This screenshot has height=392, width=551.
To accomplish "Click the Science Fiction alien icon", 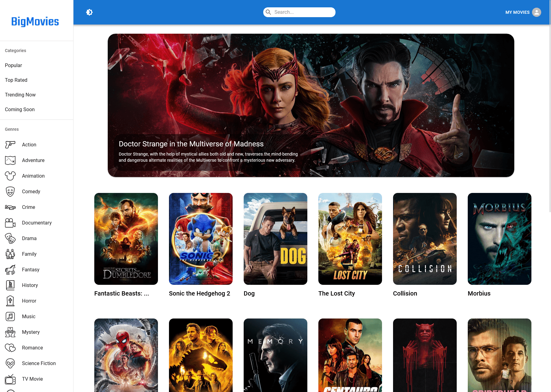I will click(10, 363).
